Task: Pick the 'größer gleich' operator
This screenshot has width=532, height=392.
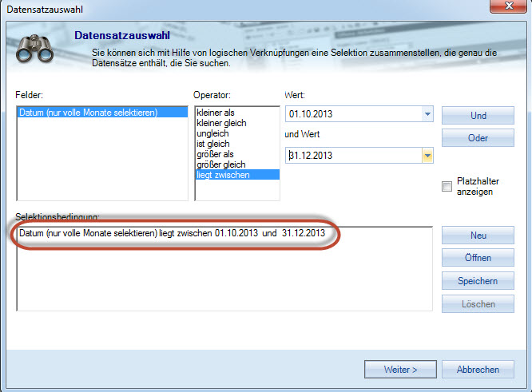Action: 220,164
